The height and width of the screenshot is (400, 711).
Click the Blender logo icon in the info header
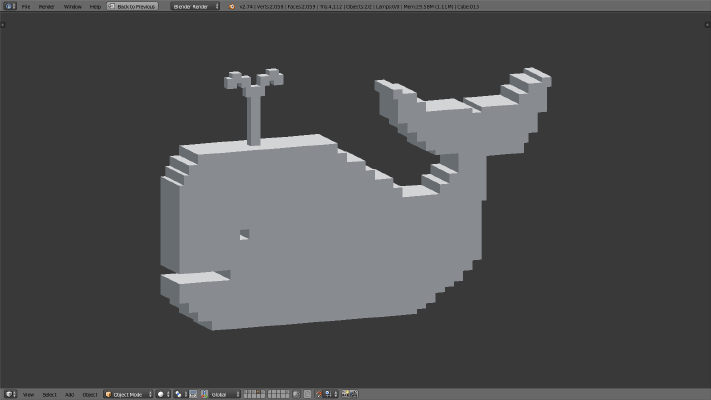(x=232, y=6)
